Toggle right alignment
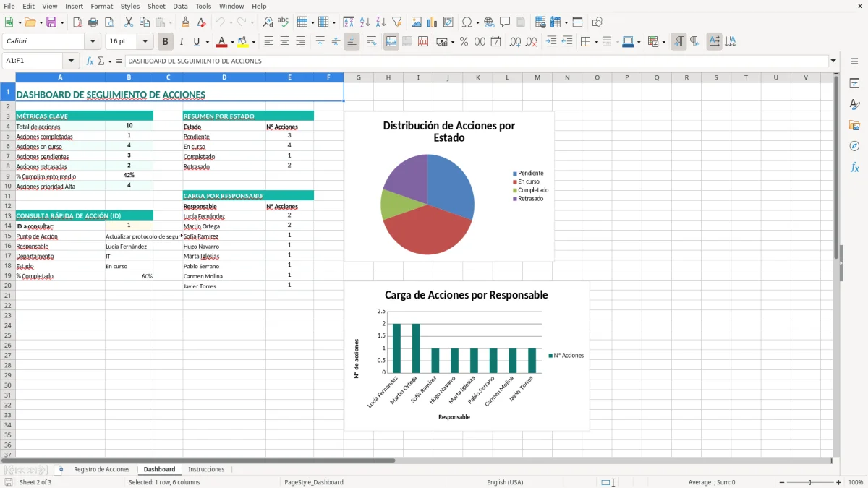The height and width of the screenshot is (488, 868). (301, 42)
